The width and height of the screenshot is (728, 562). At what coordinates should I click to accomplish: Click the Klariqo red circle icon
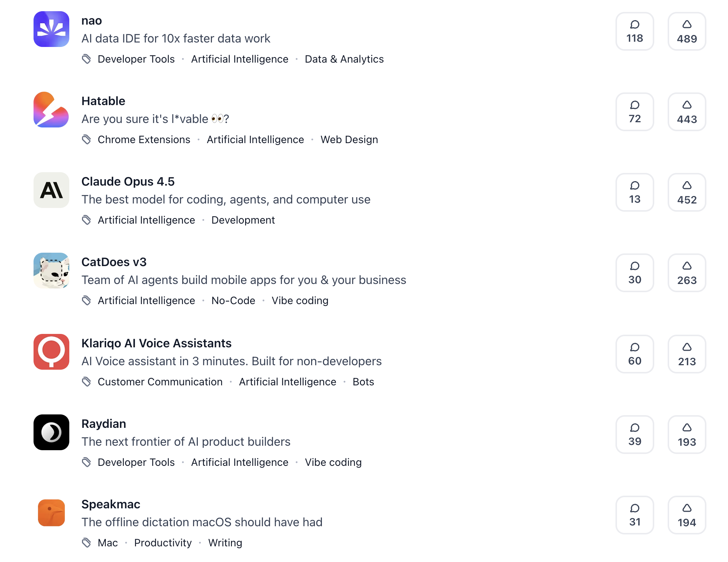pyautogui.click(x=51, y=352)
